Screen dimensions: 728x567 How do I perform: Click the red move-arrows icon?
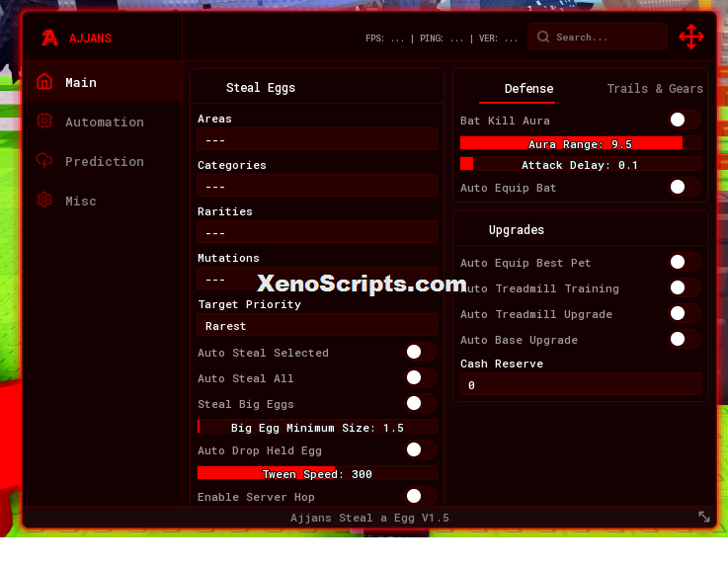point(691,37)
